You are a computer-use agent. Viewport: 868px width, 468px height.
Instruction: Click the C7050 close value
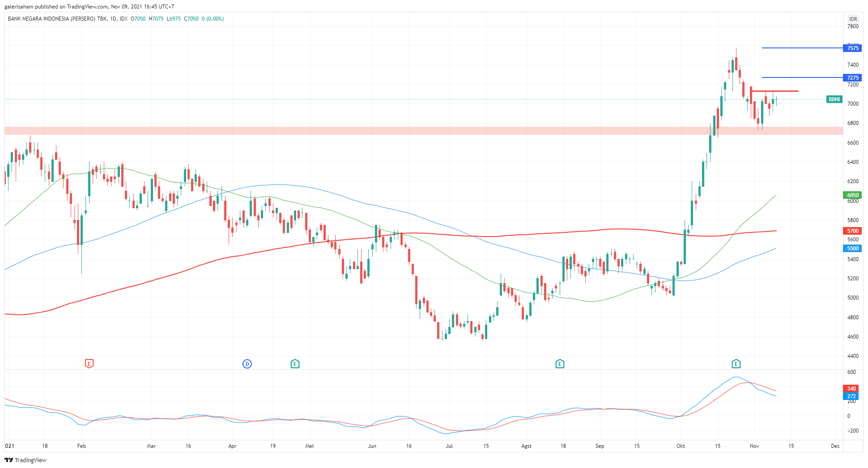tap(191, 19)
